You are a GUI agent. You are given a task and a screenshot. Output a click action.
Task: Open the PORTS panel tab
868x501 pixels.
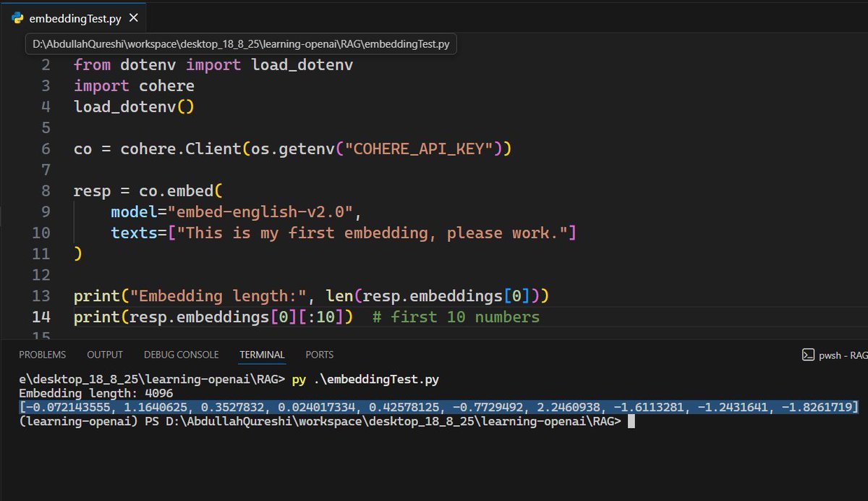coord(320,355)
